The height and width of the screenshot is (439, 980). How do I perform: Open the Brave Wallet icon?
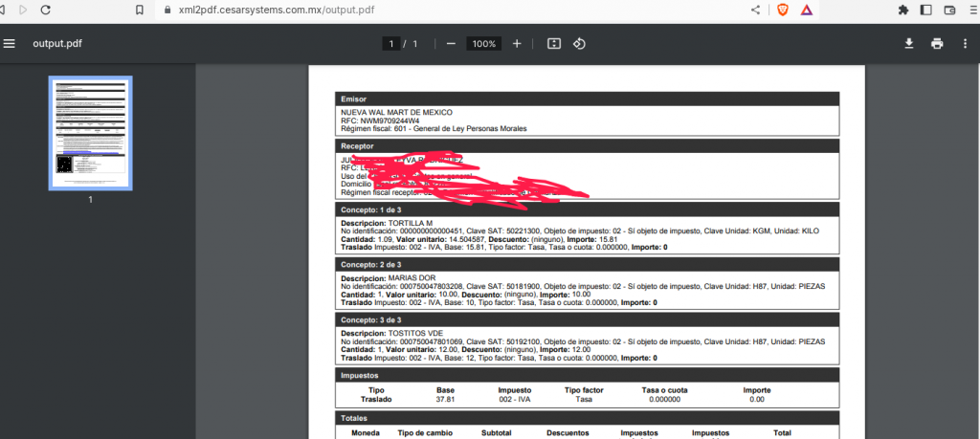tap(950, 10)
